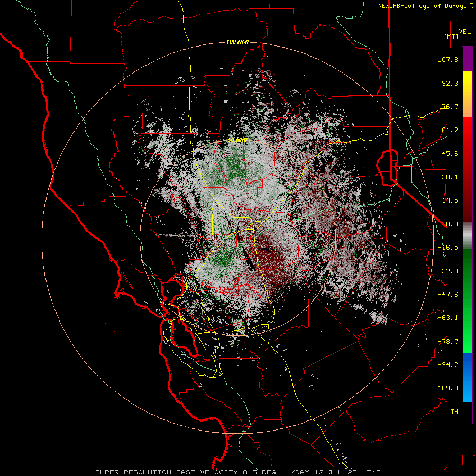The height and width of the screenshot is (476, 476).
Task: Select the -0.9 velocity scale value
Action: 450,224
